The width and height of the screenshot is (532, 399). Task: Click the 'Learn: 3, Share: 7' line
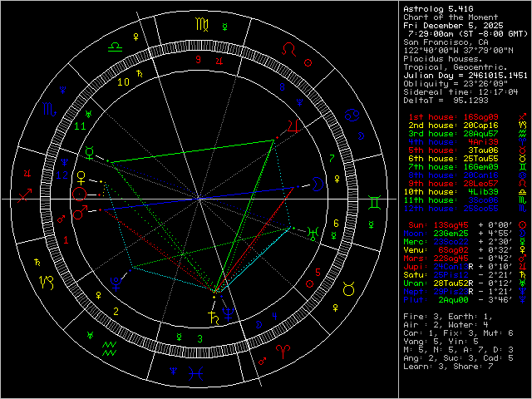[x=448, y=367]
